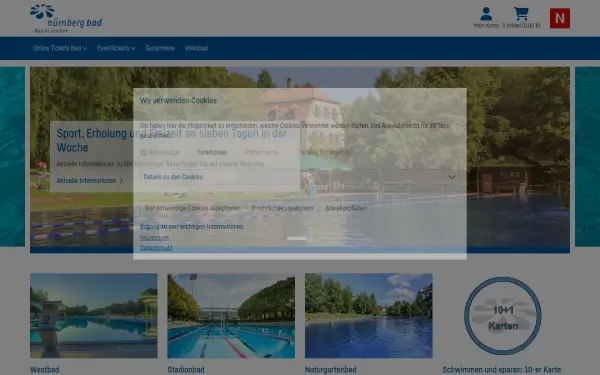Toggle the Funktionale cookies option
The image size is (600, 375).
coord(212,152)
